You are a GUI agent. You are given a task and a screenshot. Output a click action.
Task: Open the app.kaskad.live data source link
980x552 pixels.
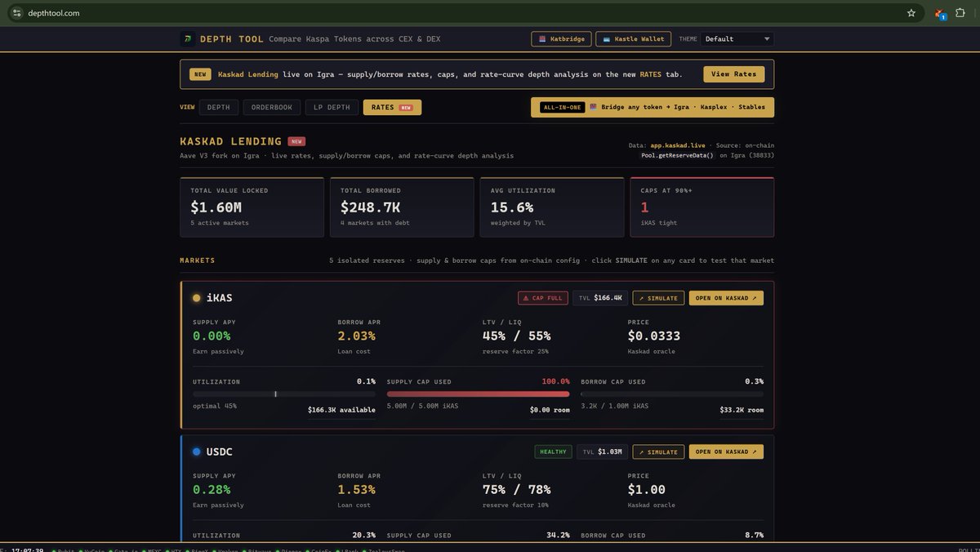tap(678, 145)
